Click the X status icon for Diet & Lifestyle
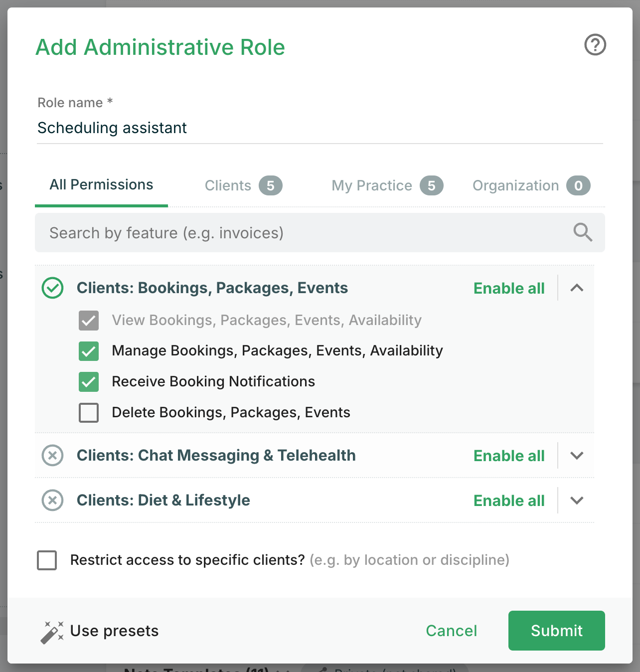The width and height of the screenshot is (640, 672). (52, 500)
